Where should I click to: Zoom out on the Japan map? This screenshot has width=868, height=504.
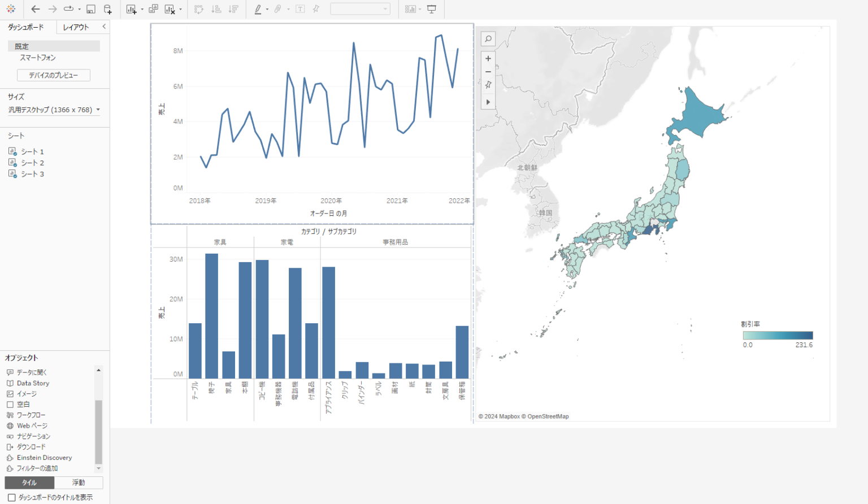coord(488,72)
